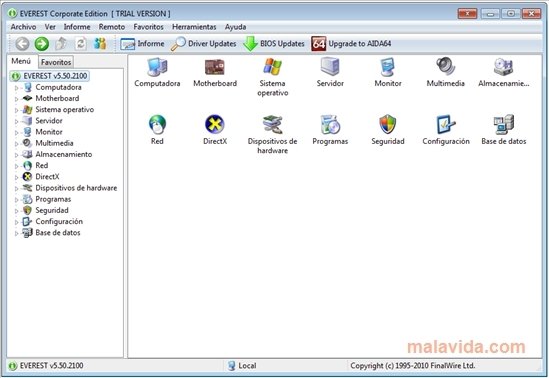The width and height of the screenshot is (549, 378).
Task: Expand the Base de datos tree node
Action: coord(16,233)
